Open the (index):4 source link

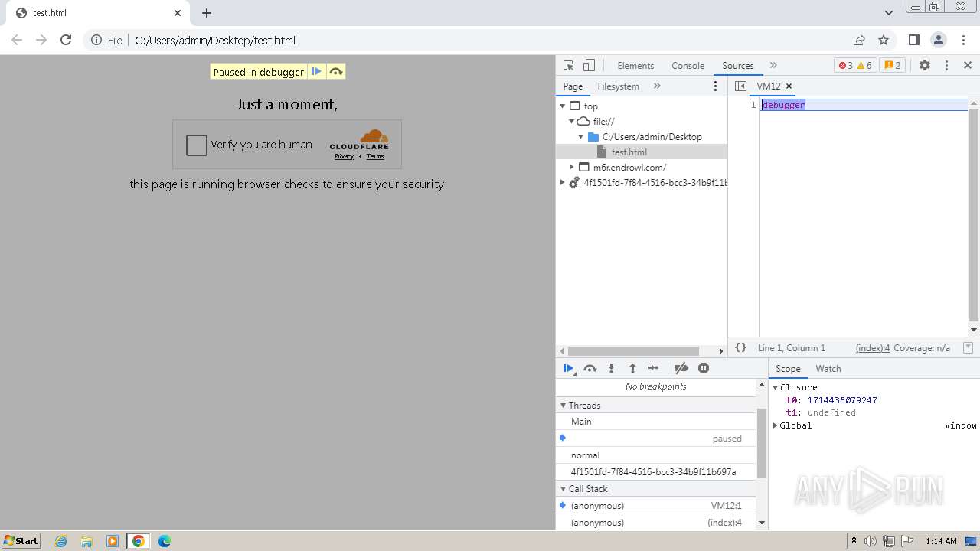873,348
